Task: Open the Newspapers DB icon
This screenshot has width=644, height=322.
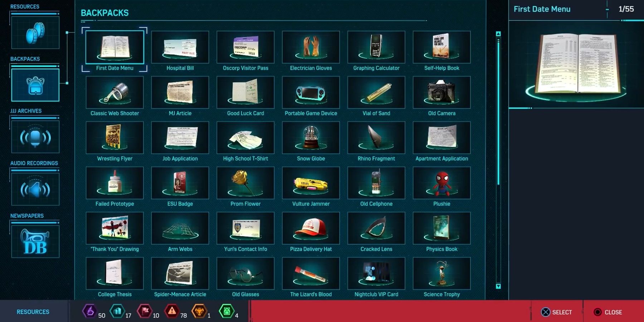Action: click(x=35, y=241)
